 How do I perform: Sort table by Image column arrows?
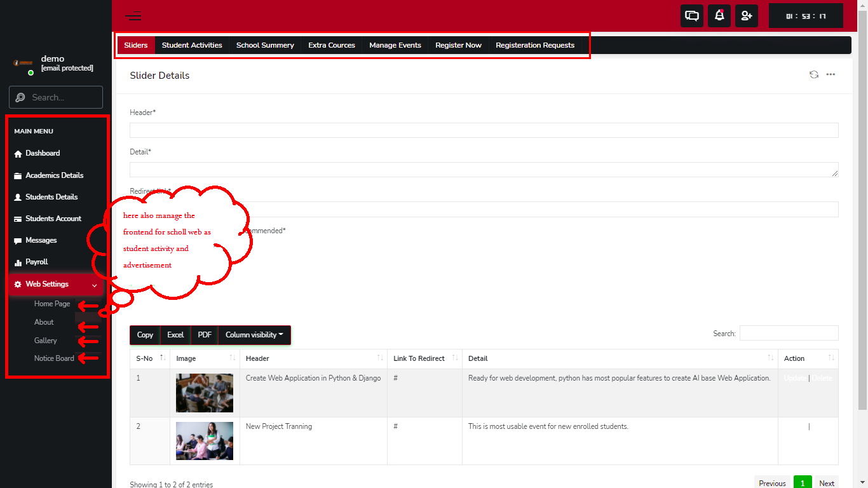233,358
